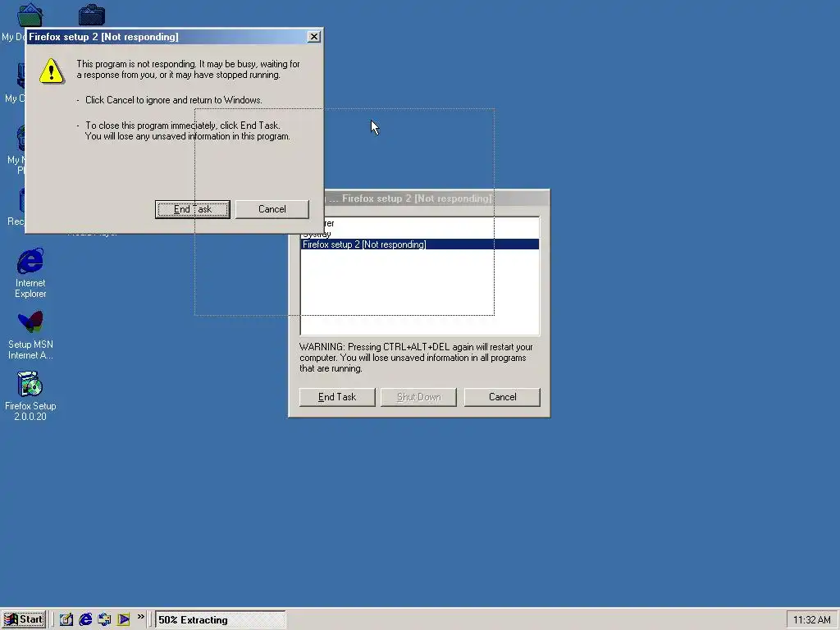This screenshot has height=630, width=840.
Task: Open the briefcase desktop icon
Action: coord(92,15)
